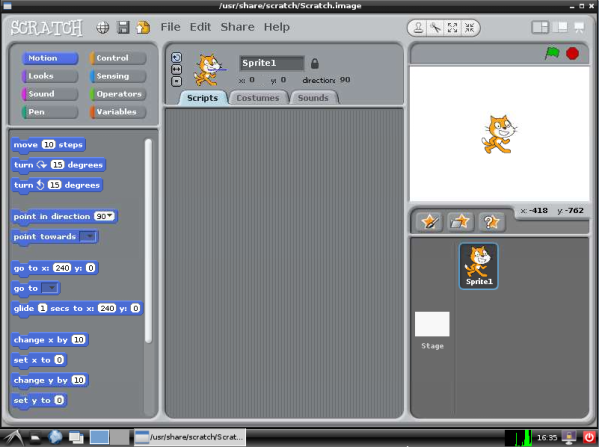This screenshot has width=599, height=447.
Task: Switch to the Scripts tab
Action: point(202,98)
